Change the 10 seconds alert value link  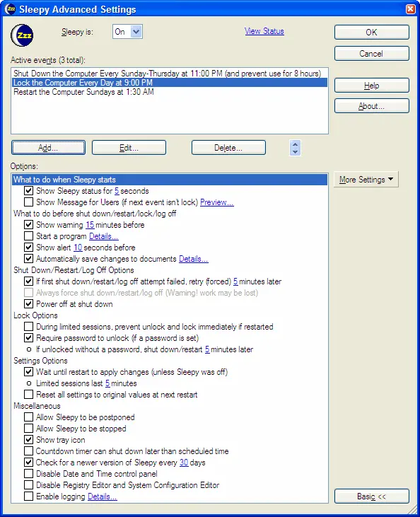(x=78, y=248)
